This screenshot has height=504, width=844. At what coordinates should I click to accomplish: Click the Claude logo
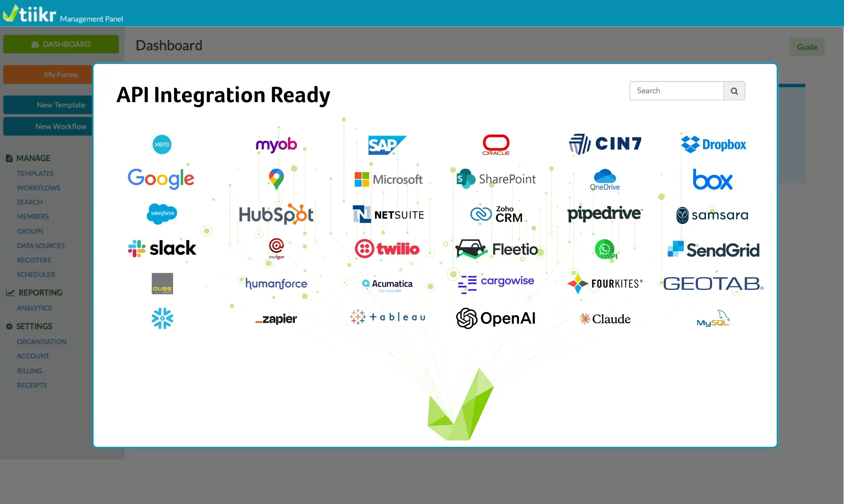[x=605, y=319]
